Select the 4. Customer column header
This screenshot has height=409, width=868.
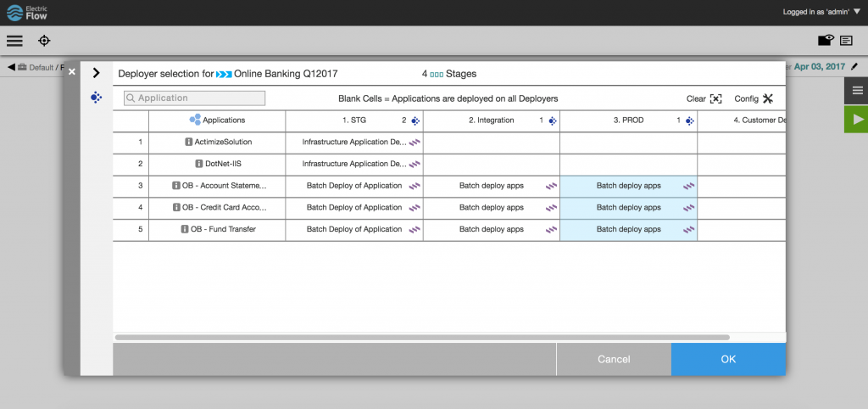[742, 120]
